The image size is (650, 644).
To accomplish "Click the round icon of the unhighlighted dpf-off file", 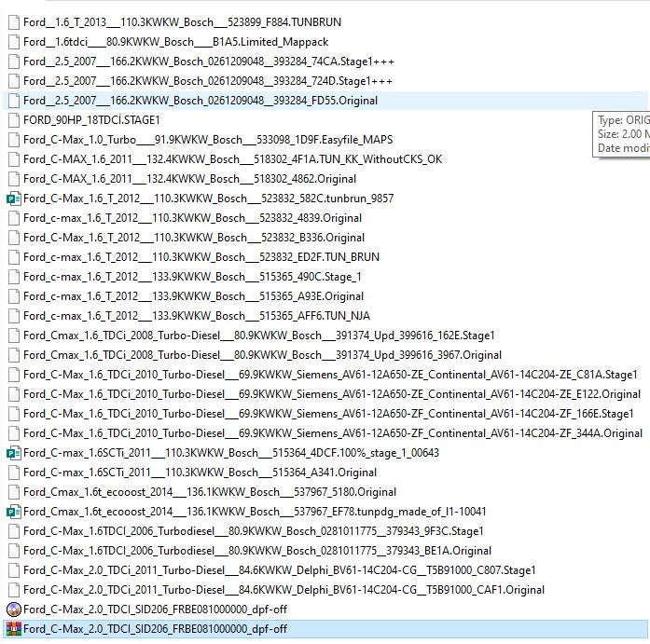I will 13,610.
